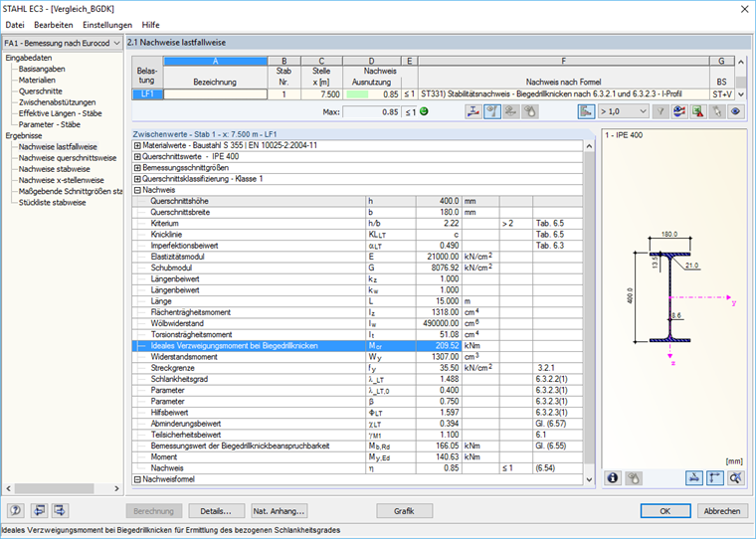Click the Abbrechen button
Screen dimensions: 756x539
pyautogui.click(x=722, y=511)
